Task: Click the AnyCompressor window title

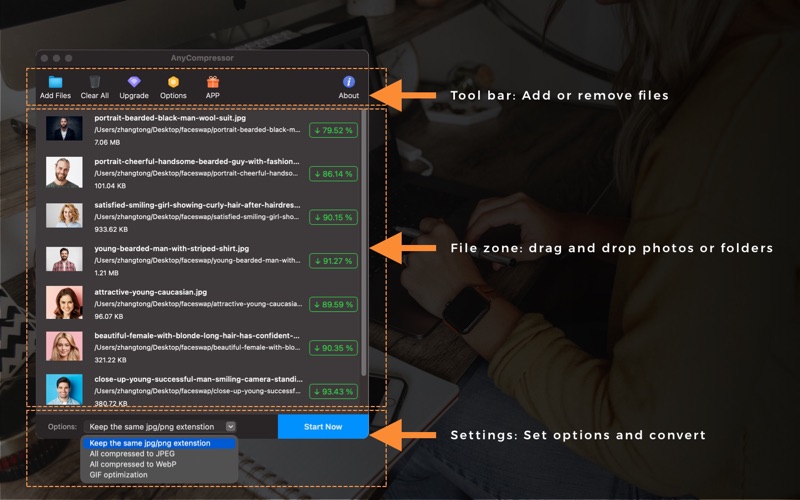Action: click(x=202, y=58)
